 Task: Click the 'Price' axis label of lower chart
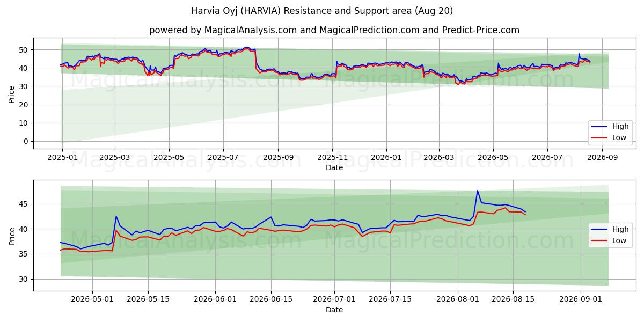[x=12, y=236]
